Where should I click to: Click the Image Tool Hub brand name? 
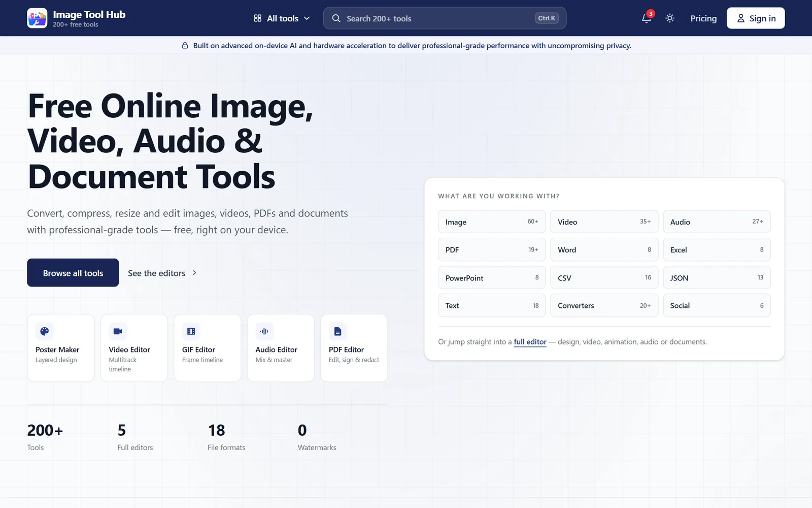coord(89,15)
